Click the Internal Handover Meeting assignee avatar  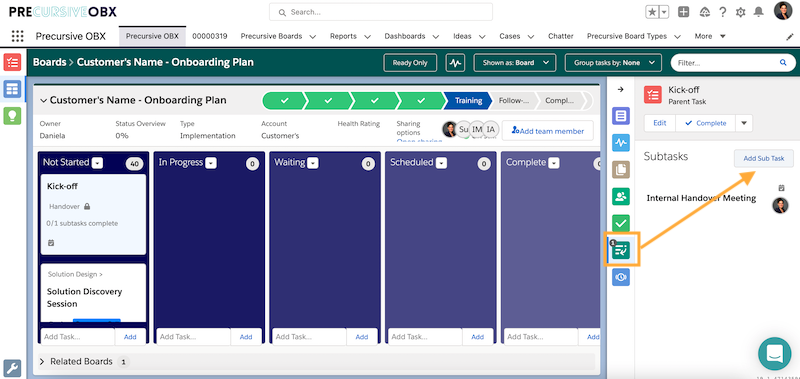pyautogui.click(x=780, y=205)
